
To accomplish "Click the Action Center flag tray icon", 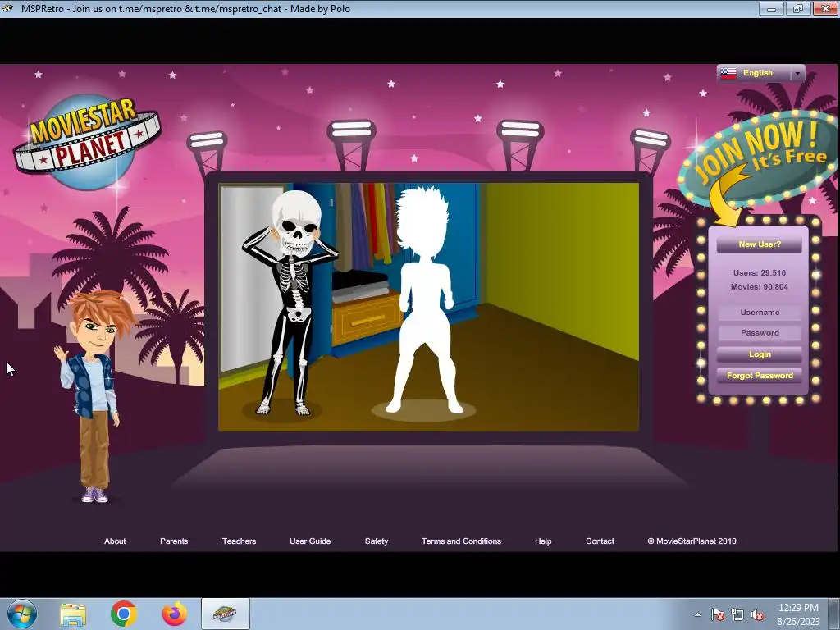I will (717, 614).
